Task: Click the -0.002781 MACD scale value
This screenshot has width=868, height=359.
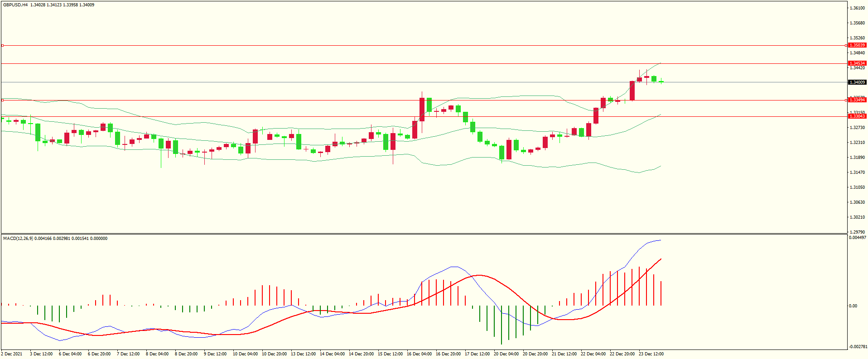Action: coord(858,347)
